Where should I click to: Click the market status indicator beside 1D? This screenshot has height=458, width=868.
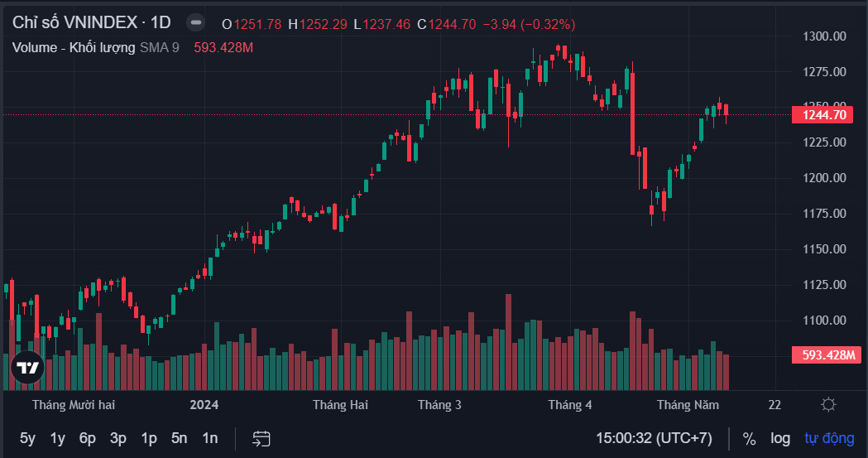(195, 23)
